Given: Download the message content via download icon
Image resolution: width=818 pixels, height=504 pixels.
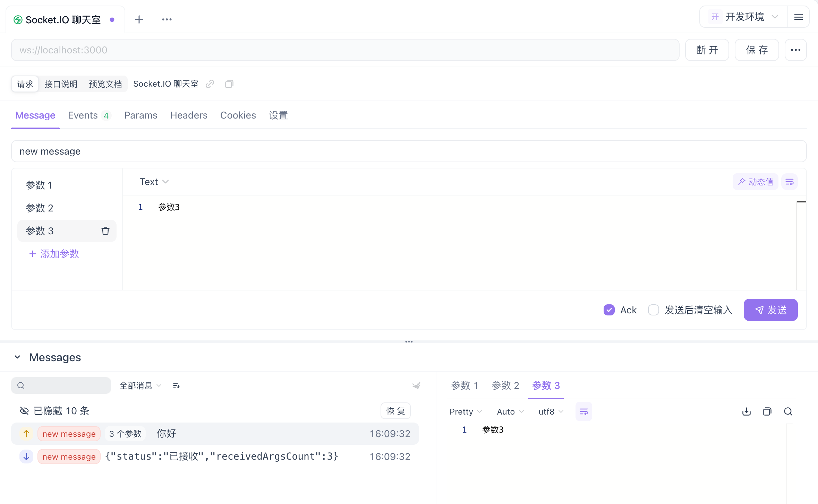Looking at the screenshot, I should click(x=747, y=411).
